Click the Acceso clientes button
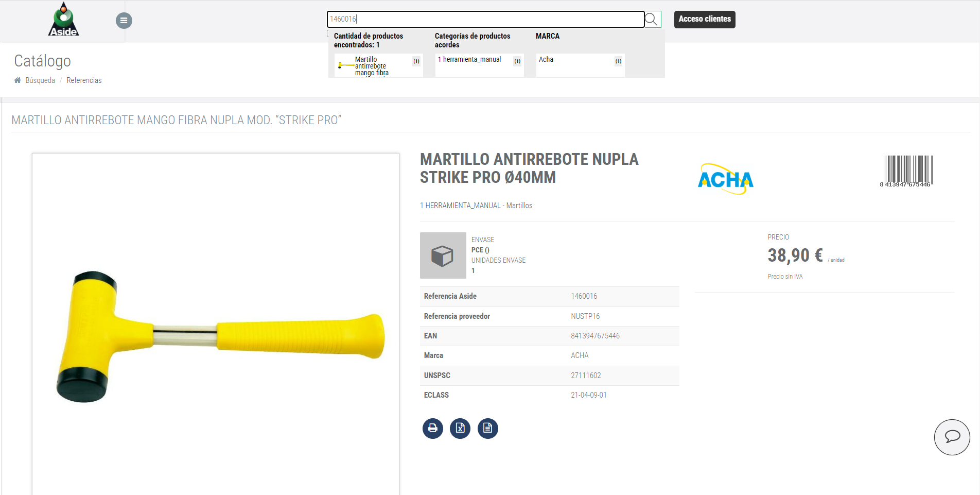This screenshot has width=980, height=495. click(x=704, y=19)
